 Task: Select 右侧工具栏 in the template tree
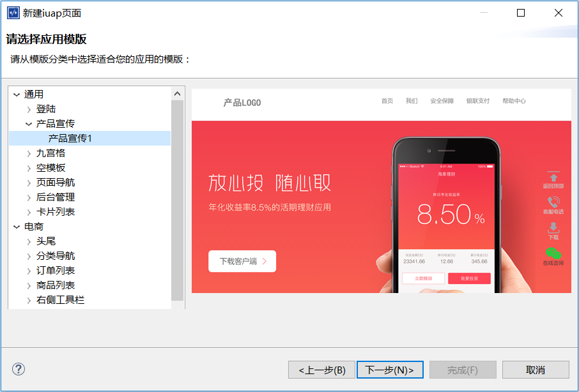(x=60, y=300)
